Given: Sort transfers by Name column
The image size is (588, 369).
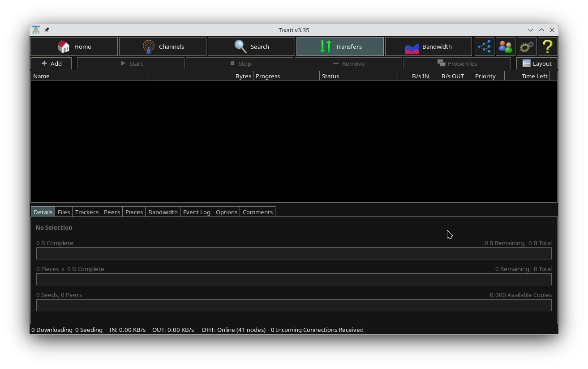Looking at the screenshot, I should point(90,76).
